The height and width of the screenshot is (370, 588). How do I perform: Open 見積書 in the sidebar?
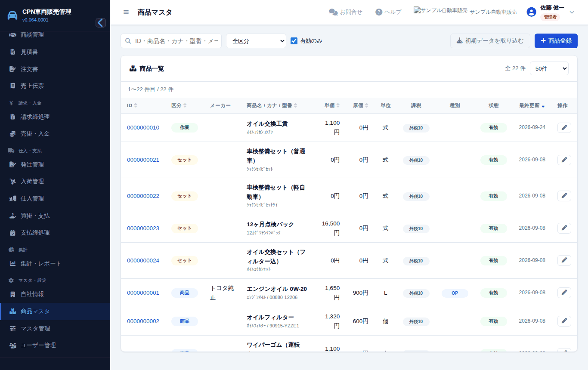55,52
